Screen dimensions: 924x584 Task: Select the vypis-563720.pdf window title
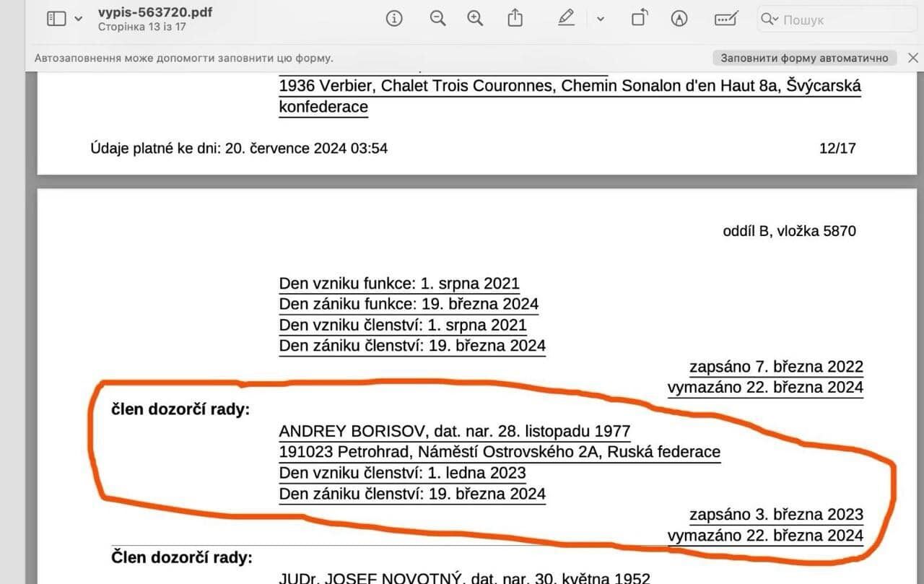155,13
